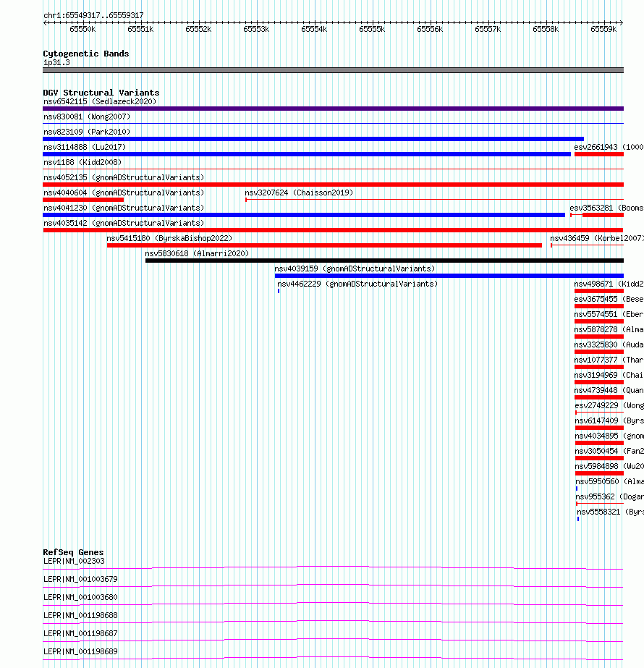The width and height of the screenshot is (644, 668).
Task: Open gnomAD variant nsv4041230
Action: (124, 208)
